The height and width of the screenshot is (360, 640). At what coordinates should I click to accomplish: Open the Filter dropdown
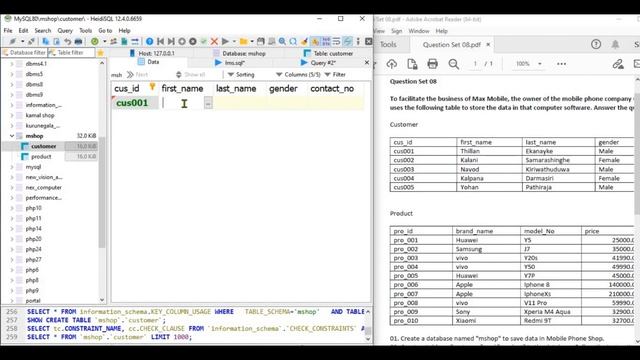(335, 75)
